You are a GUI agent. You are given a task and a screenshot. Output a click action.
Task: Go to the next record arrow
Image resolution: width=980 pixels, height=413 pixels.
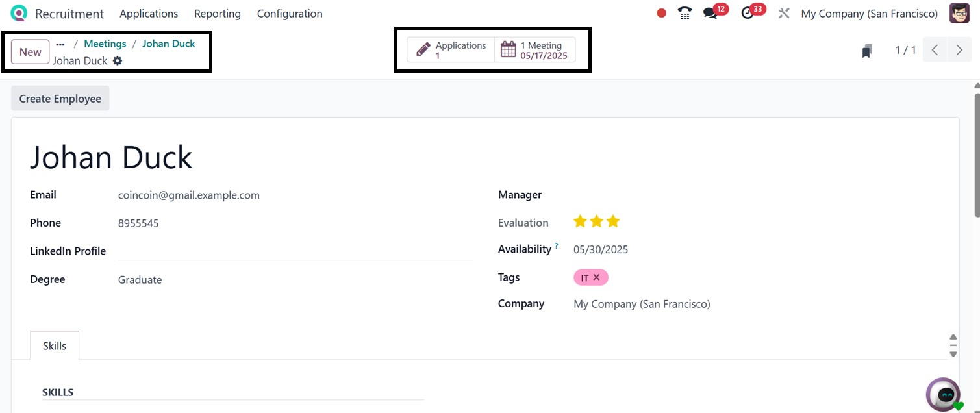coord(959,50)
